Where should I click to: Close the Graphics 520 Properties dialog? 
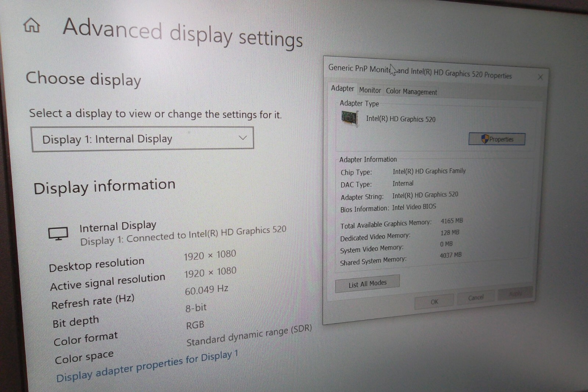(540, 77)
